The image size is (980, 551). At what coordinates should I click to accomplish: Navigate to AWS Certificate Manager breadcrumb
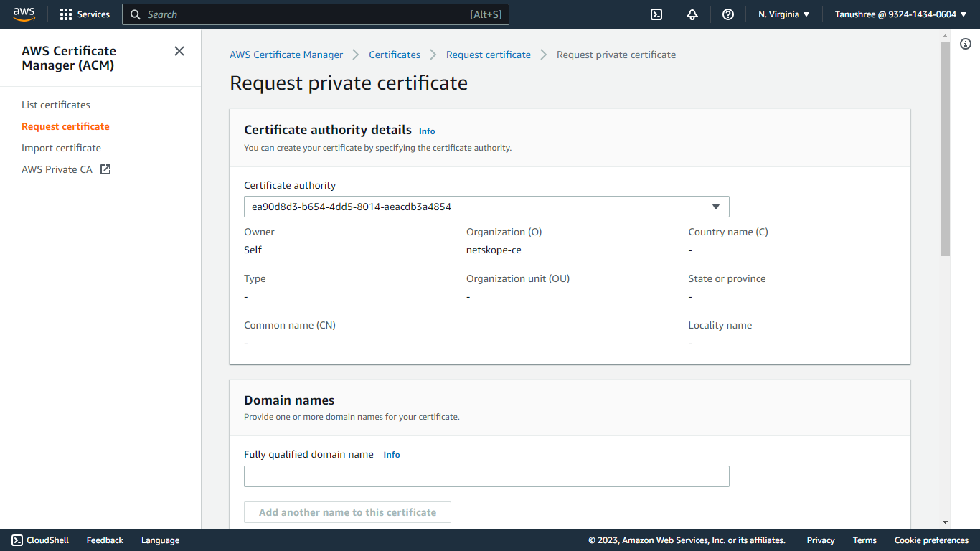pyautogui.click(x=286, y=55)
